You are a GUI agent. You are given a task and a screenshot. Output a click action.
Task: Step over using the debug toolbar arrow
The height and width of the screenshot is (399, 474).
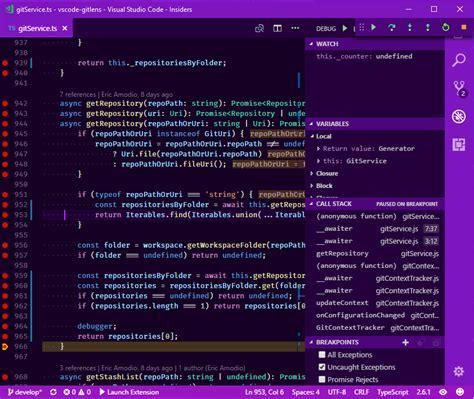tap(392, 27)
